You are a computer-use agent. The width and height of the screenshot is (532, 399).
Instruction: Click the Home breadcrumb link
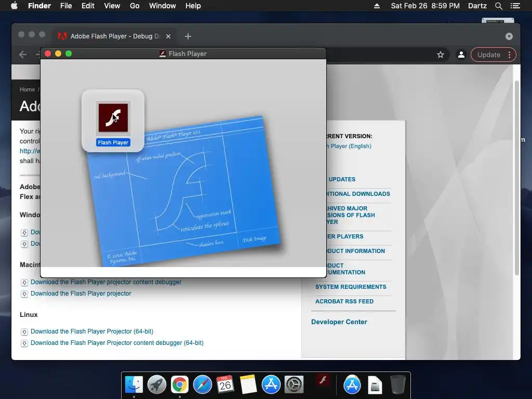[x=27, y=89]
